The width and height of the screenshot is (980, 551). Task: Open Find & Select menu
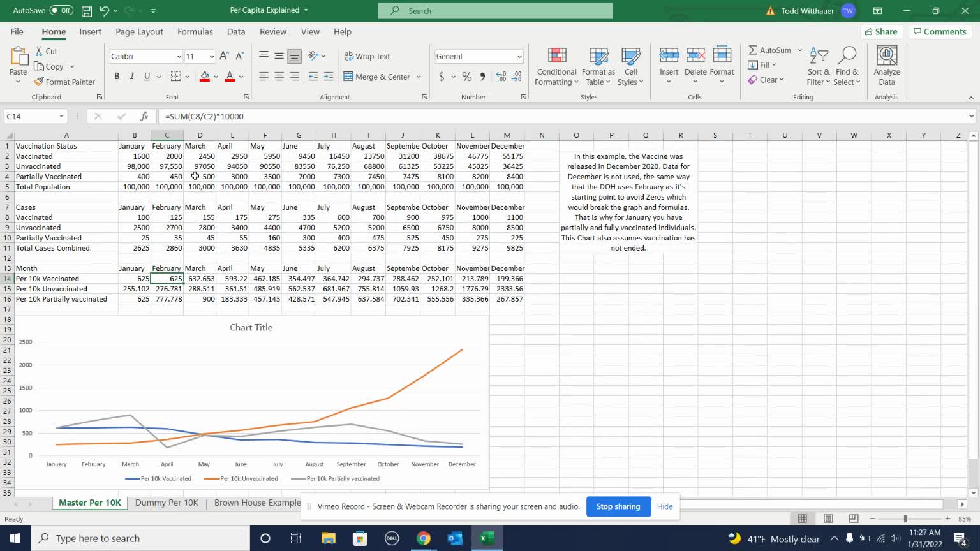click(847, 66)
